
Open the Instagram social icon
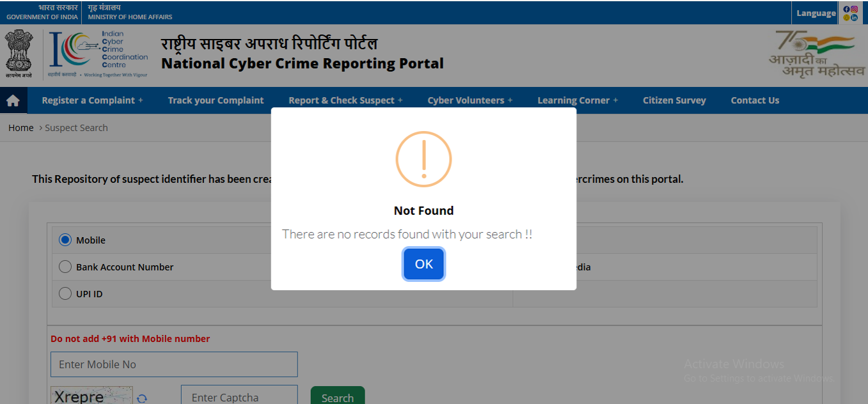tap(855, 9)
